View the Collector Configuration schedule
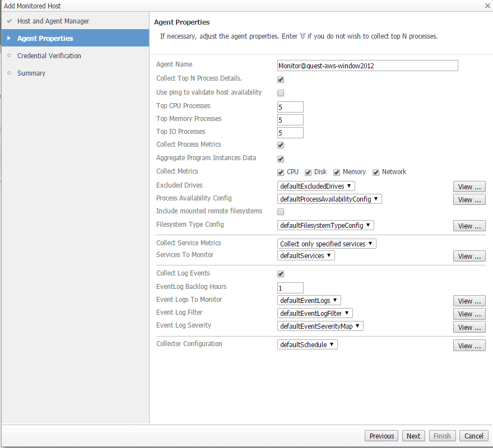493x448 pixels. [469, 346]
